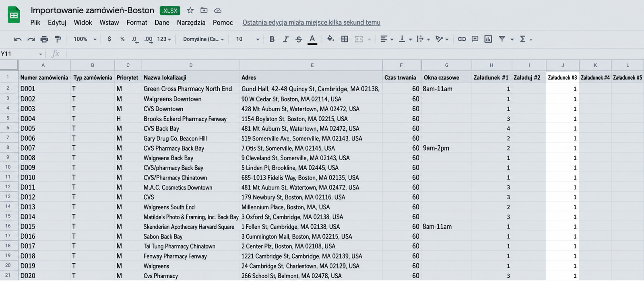Viewport: 644px width, 281px height.
Task: Open the Format menu
Action: [x=137, y=23]
